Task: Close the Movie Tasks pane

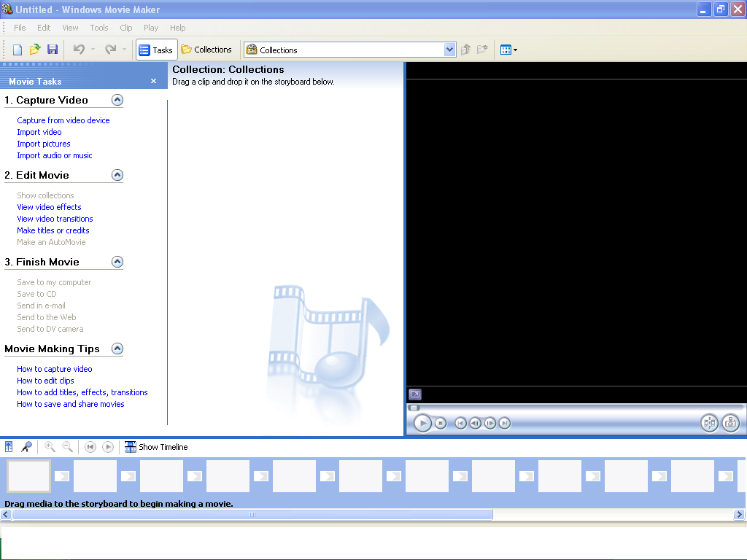Action: (153, 81)
